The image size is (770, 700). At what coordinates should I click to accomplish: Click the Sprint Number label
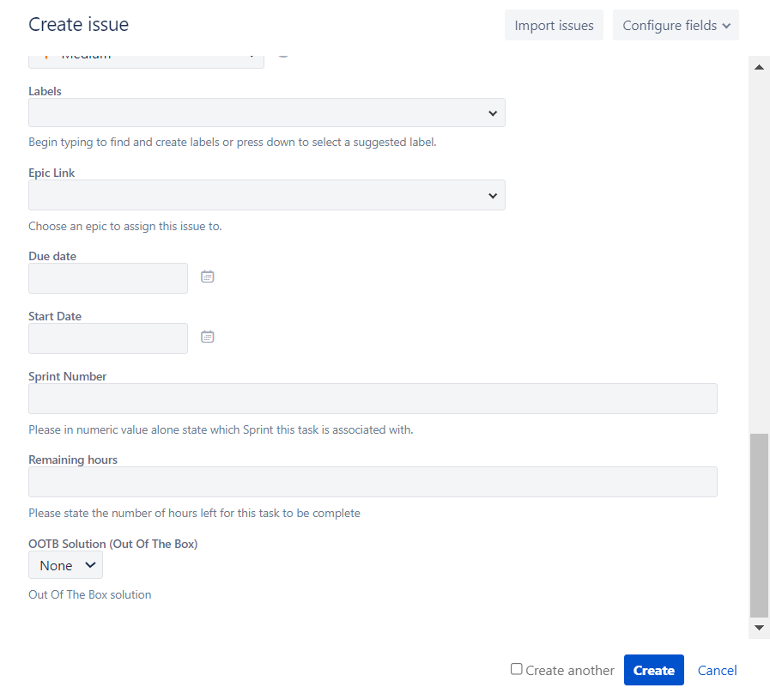tap(67, 377)
